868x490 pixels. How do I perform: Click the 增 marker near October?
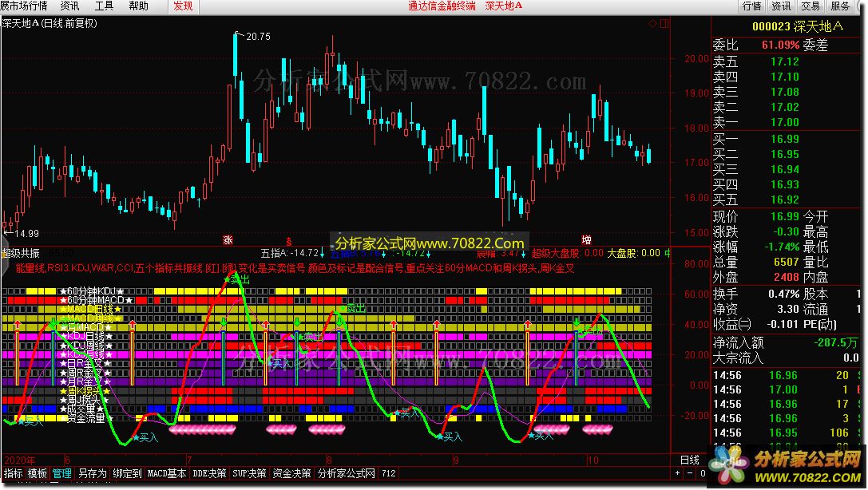point(586,240)
